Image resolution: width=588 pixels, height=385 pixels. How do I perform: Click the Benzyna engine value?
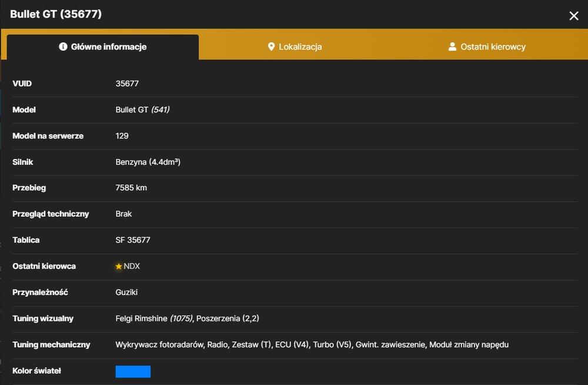148,162
